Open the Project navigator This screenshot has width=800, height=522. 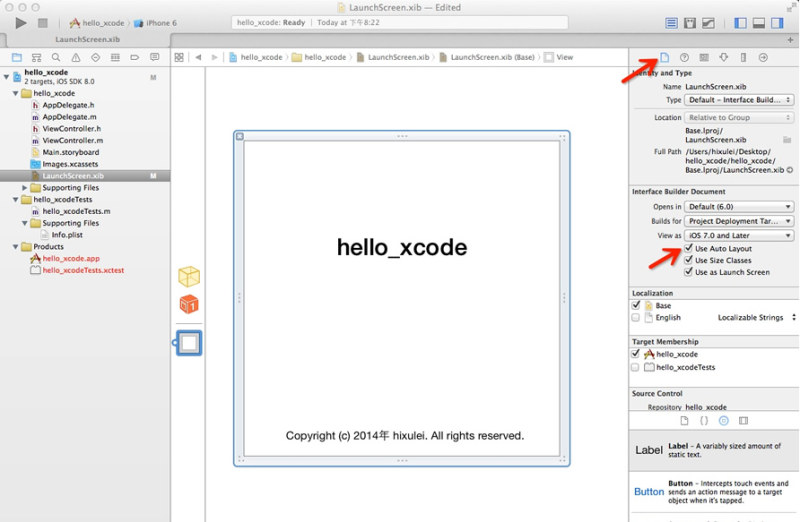point(17,57)
